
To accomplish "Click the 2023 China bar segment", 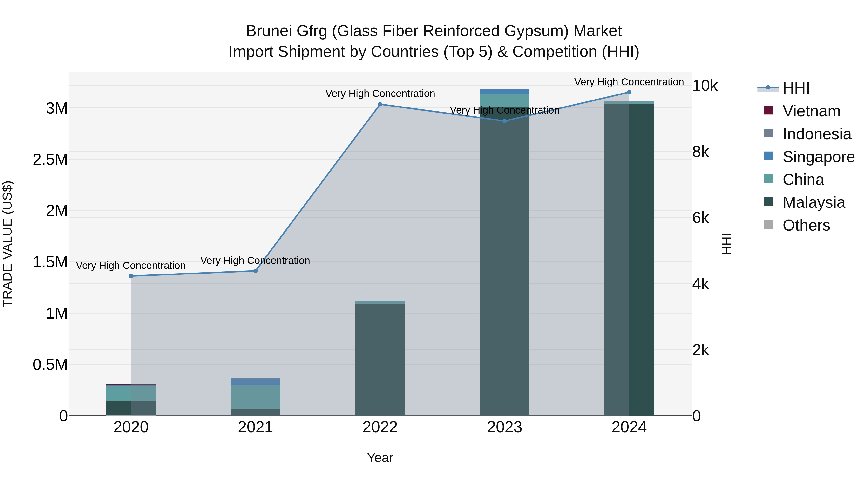I will [x=505, y=100].
